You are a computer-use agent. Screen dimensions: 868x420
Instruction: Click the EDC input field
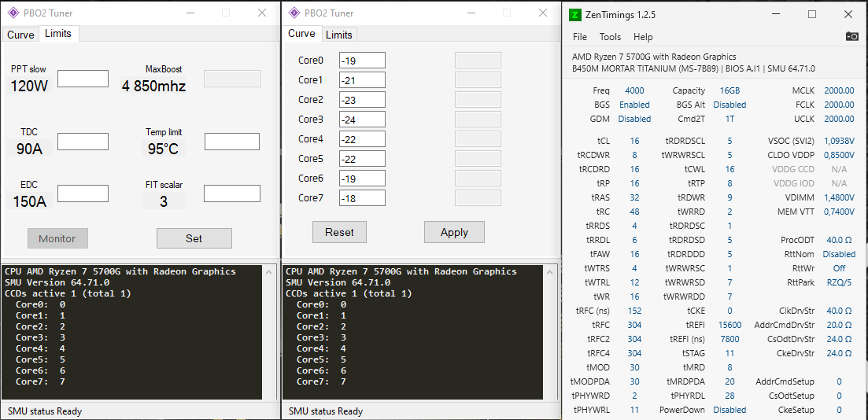point(83,193)
